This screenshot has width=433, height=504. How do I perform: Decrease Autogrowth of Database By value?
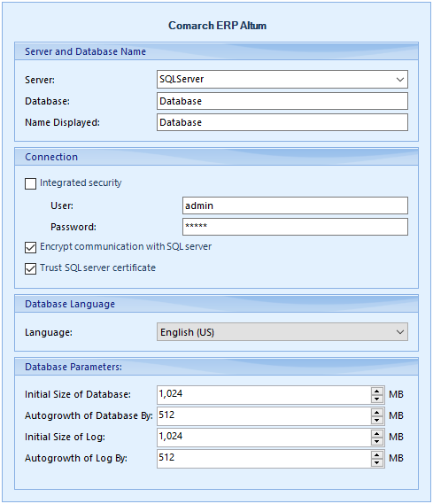377,420
